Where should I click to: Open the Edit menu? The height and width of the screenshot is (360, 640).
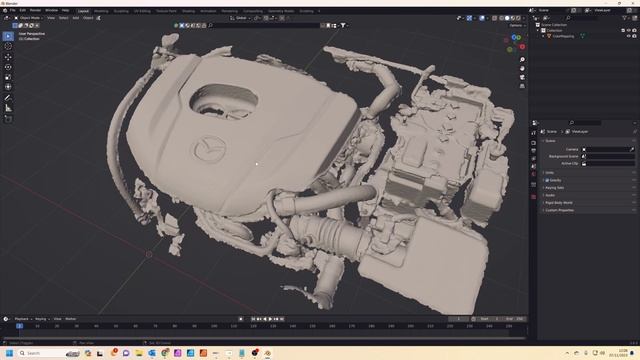[22, 10]
